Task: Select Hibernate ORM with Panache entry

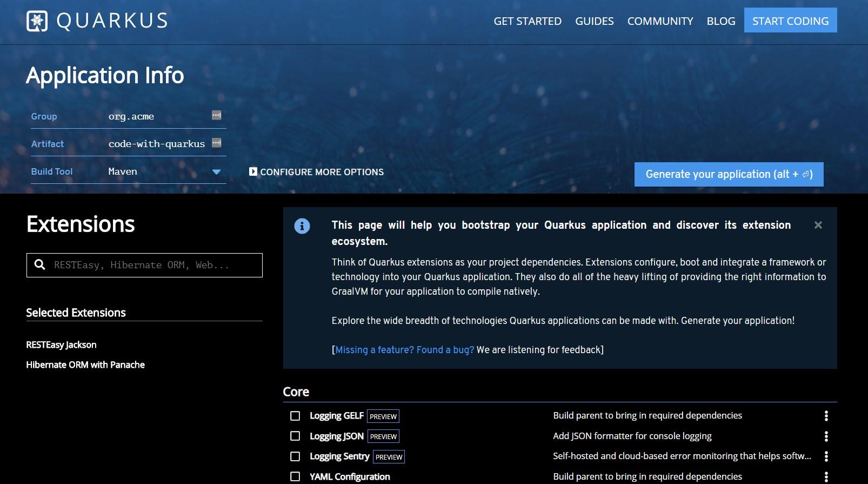Action: tap(85, 365)
